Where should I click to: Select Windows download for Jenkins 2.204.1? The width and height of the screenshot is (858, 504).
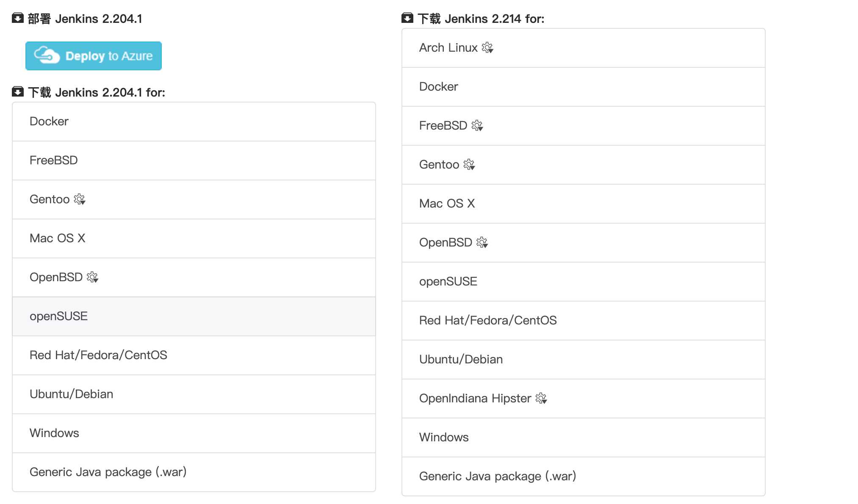coord(194,433)
